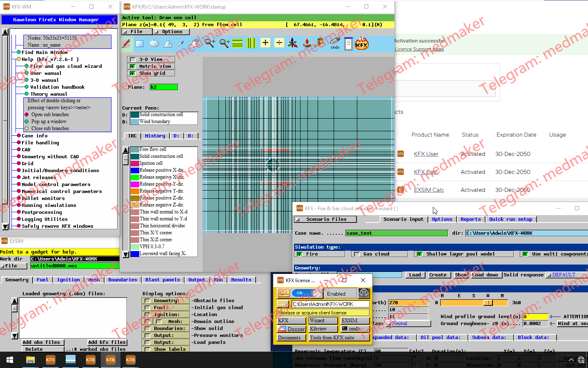Click folder icon in KFX license window

pos(283,304)
